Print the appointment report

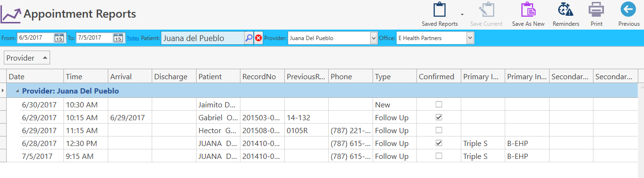point(596,10)
